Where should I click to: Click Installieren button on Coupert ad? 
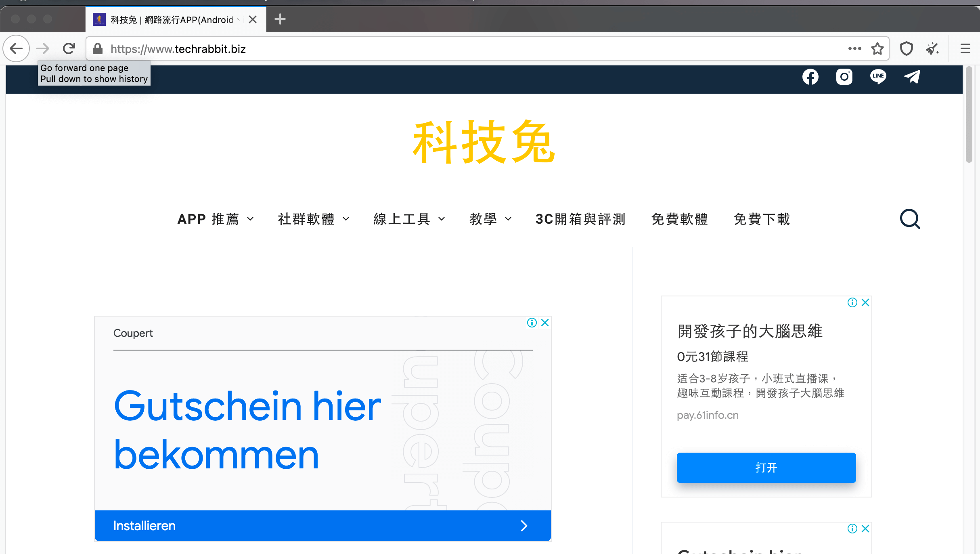click(322, 526)
